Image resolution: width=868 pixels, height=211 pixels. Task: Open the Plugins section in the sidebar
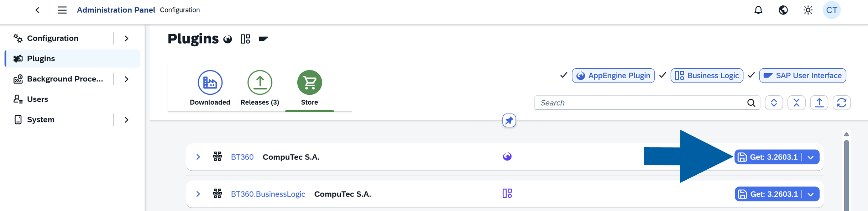pyautogui.click(x=41, y=58)
